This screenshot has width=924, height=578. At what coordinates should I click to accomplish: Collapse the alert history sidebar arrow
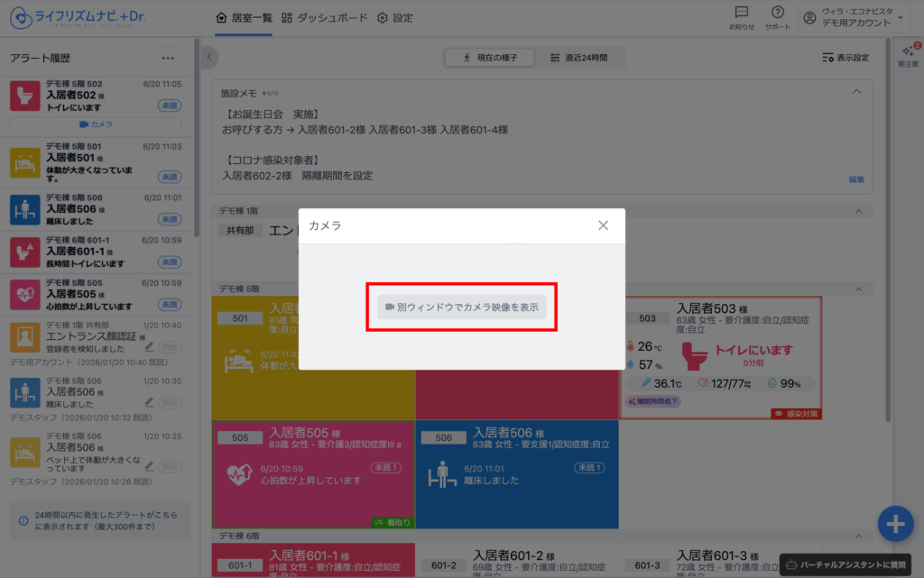coord(209,58)
